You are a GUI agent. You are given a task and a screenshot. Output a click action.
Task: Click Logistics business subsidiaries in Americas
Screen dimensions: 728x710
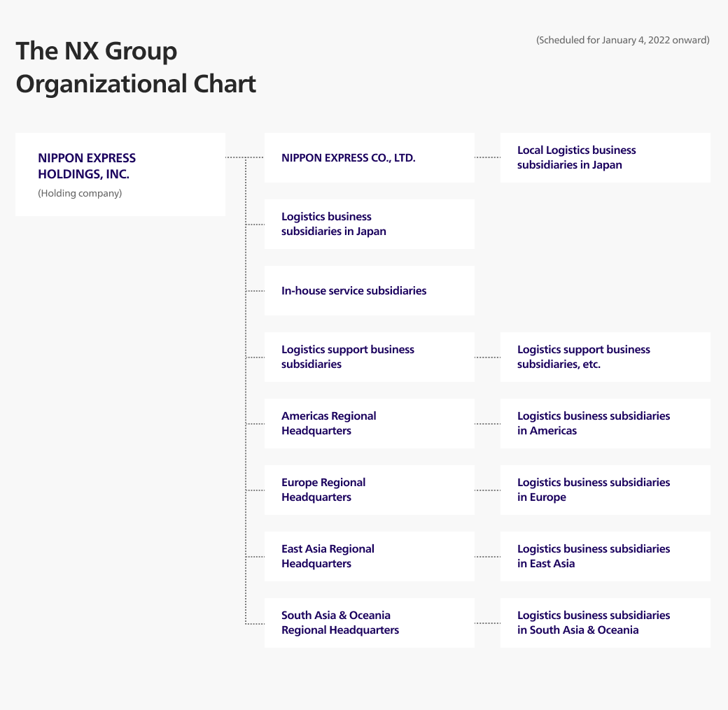click(605, 424)
